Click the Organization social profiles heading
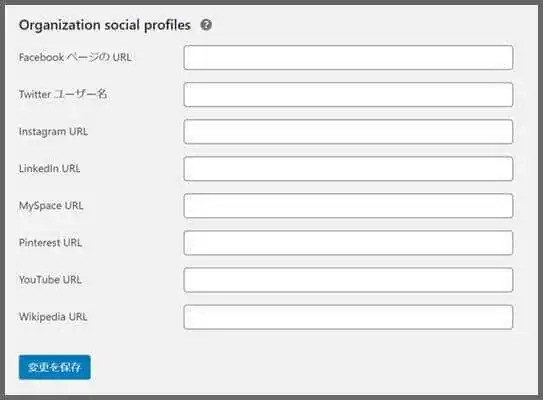This screenshot has width=543, height=400. (105, 25)
